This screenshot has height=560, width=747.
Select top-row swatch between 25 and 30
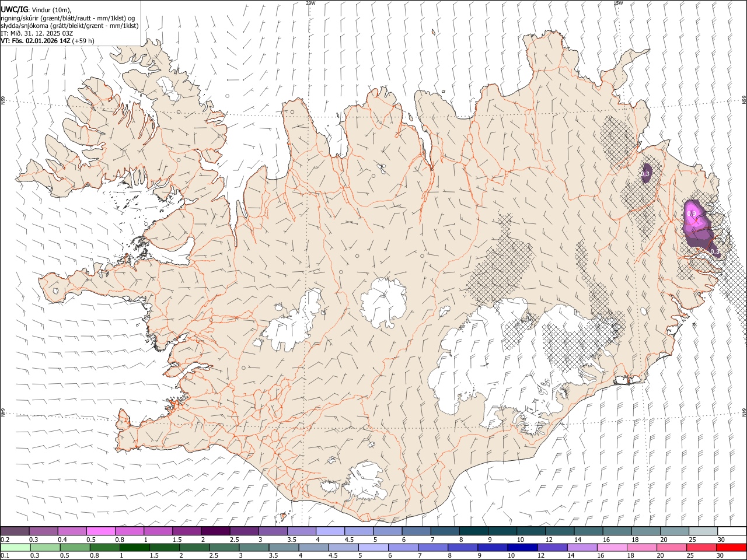(703, 531)
